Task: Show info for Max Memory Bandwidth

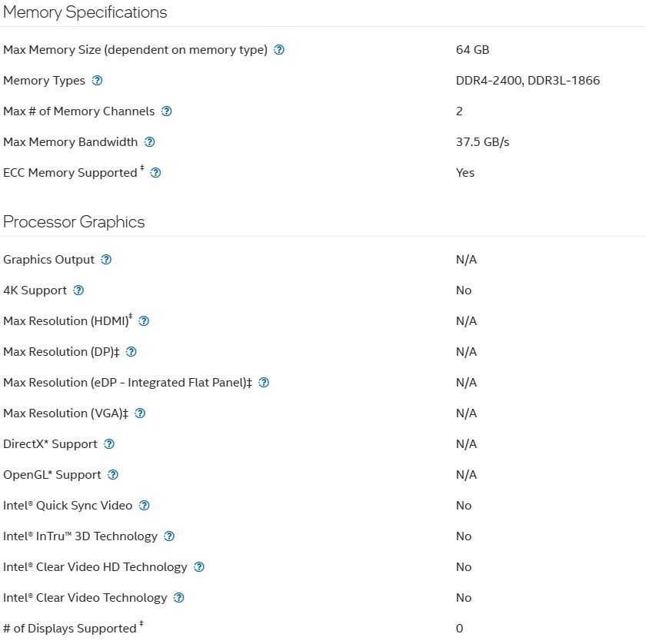Action: pos(149,142)
